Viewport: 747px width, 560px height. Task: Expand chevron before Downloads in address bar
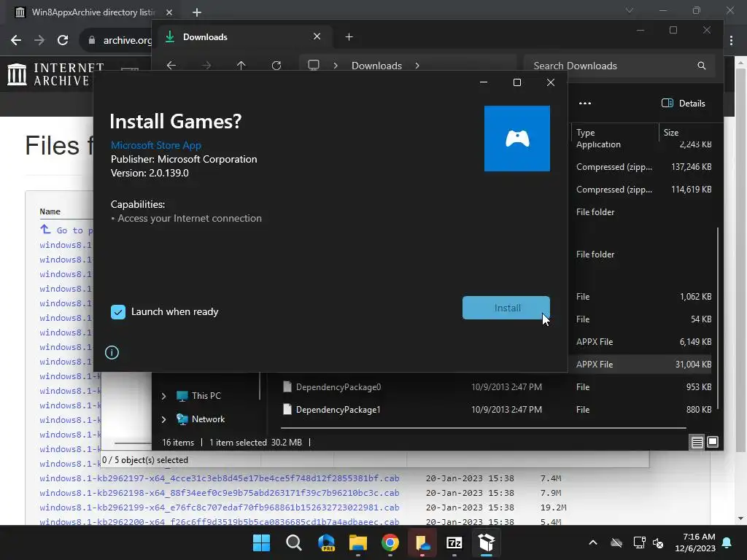click(x=336, y=66)
